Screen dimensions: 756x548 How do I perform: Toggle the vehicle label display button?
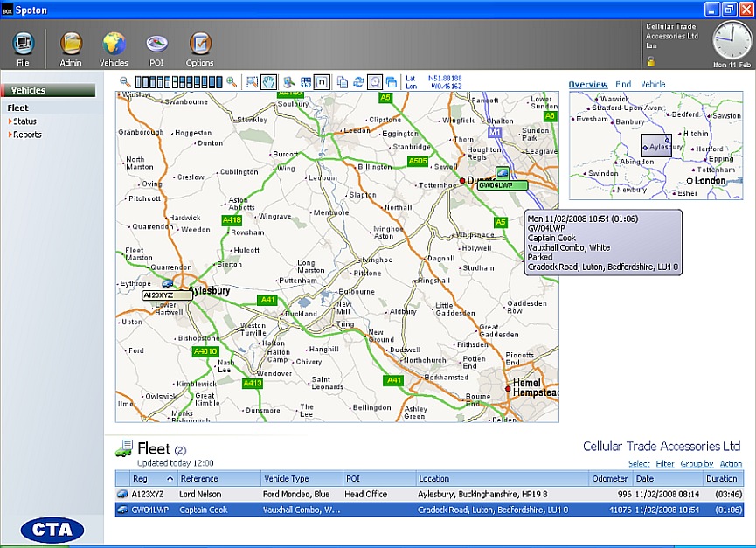[x=322, y=82]
